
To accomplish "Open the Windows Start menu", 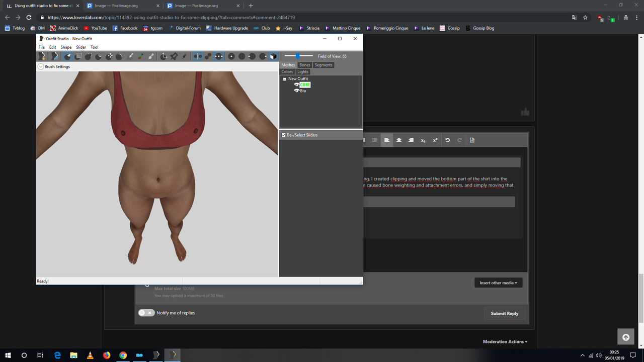I will click(8, 355).
